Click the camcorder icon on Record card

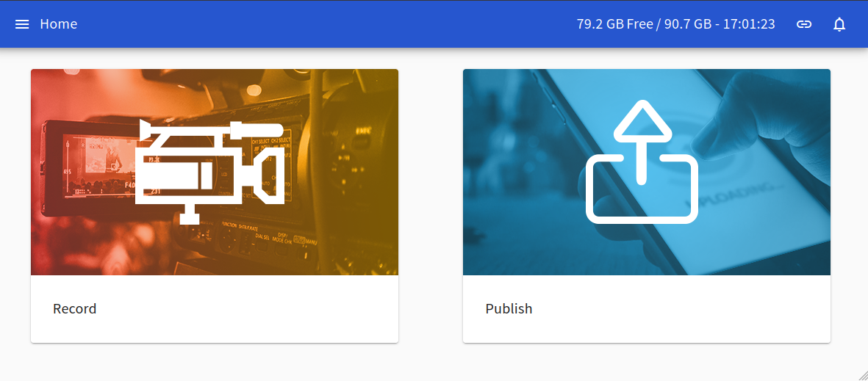point(209,172)
